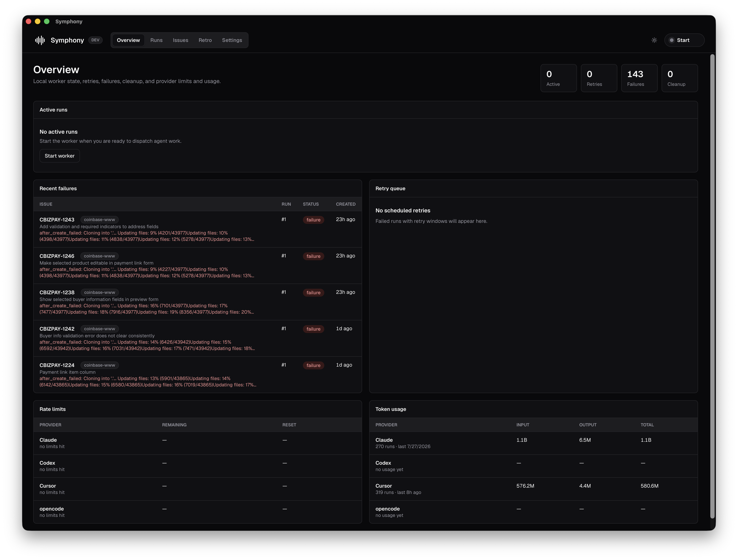Screen dimensions: 738x560
Task: Select the Retries count card
Action: click(599, 78)
